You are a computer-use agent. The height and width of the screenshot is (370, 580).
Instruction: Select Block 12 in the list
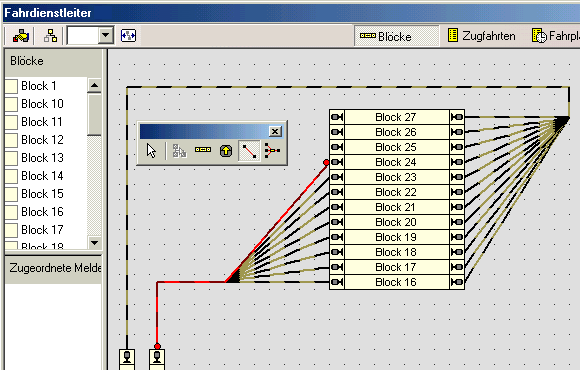click(42, 140)
